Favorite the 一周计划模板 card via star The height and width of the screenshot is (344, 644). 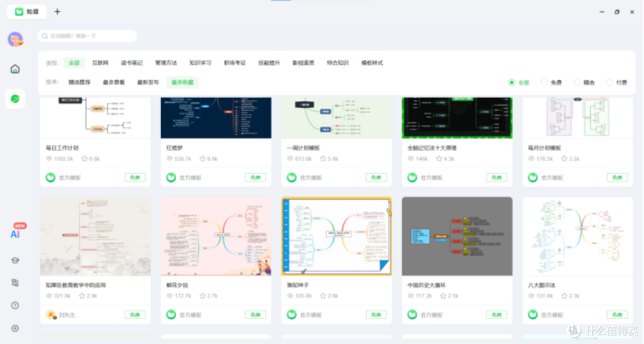coord(323,159)
